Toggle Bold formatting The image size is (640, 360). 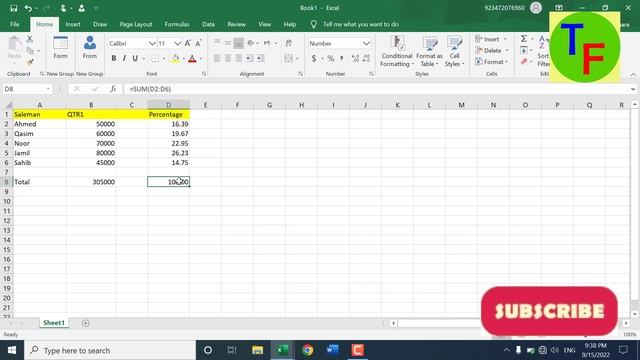113,58
